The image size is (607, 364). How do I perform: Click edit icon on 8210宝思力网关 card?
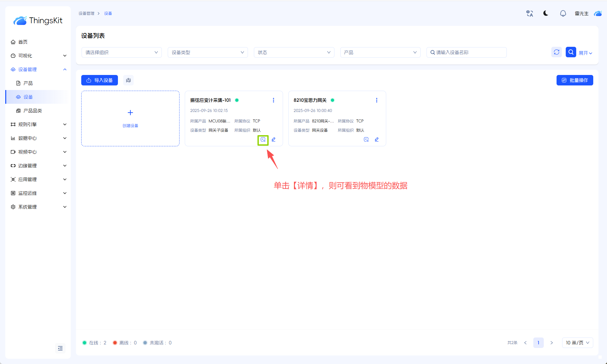[377, 140]
